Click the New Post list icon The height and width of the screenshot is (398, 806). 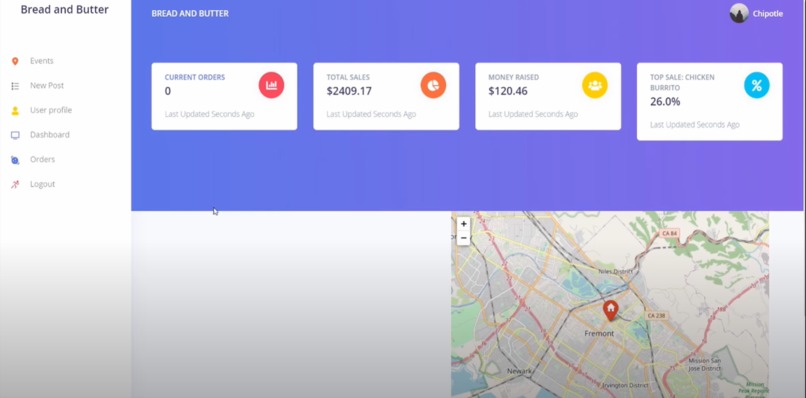(15, 86)
